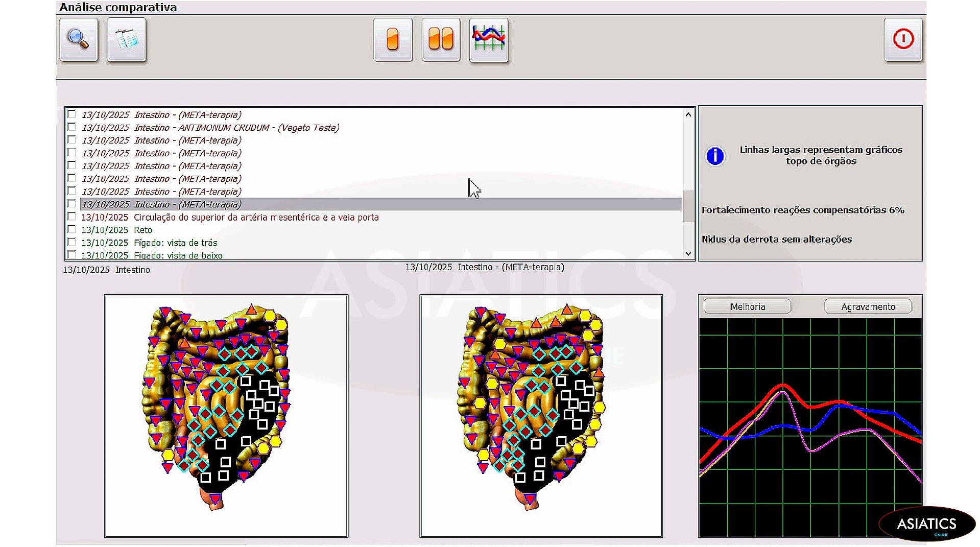Click the ASIATICS logo badge

(x=926, y=524)
